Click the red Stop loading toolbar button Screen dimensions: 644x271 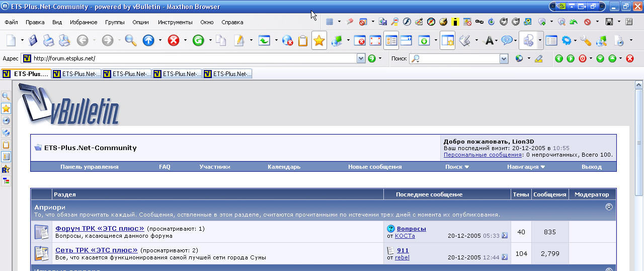pyautogui.click(x=174, y=41)
